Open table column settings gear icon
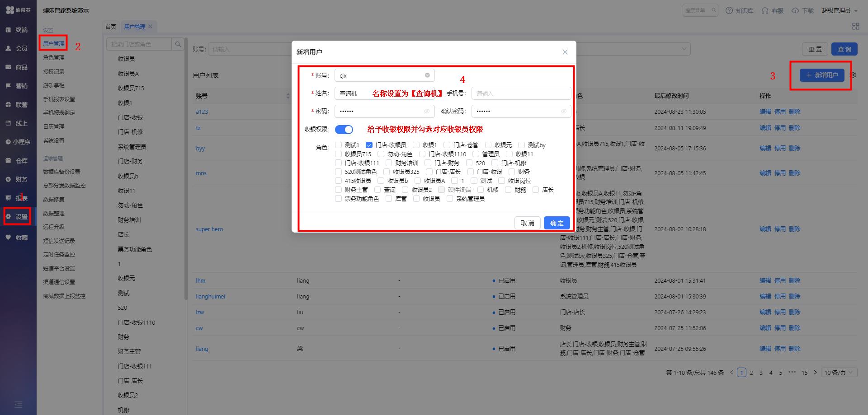This screenshot has height=415, width=868. coord(853,75)
